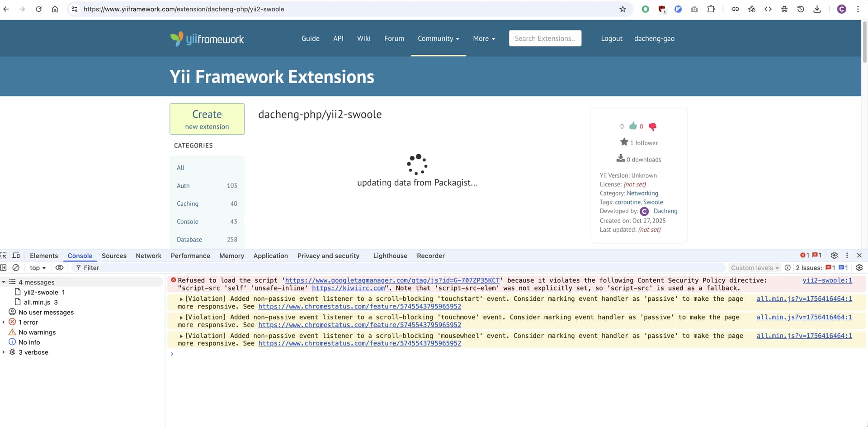868x427 pixels.
Task: Open the Custom levels dropdown
Action: 755,268
